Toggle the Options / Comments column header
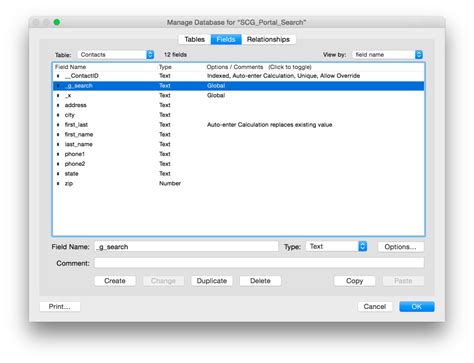 (x=259, y=67)
